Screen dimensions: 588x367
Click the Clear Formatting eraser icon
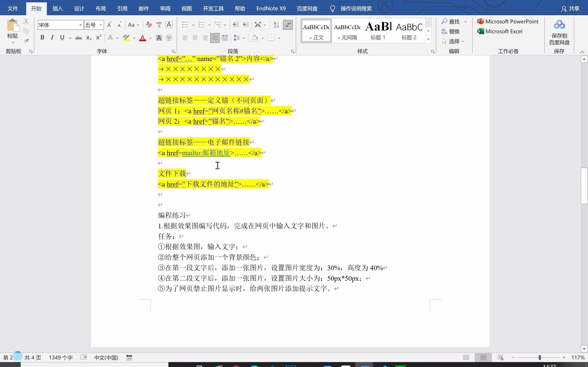pos(149,25)
